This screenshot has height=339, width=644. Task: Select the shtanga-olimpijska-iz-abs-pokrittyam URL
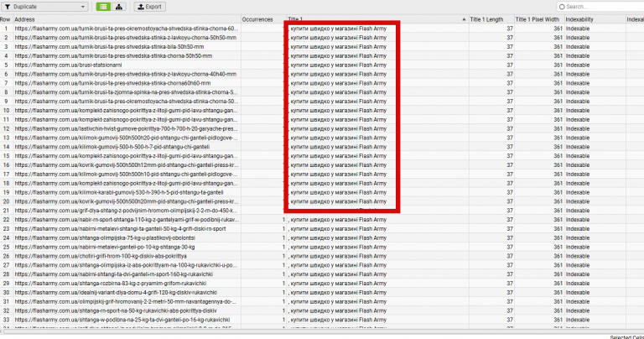pos(126,265)
